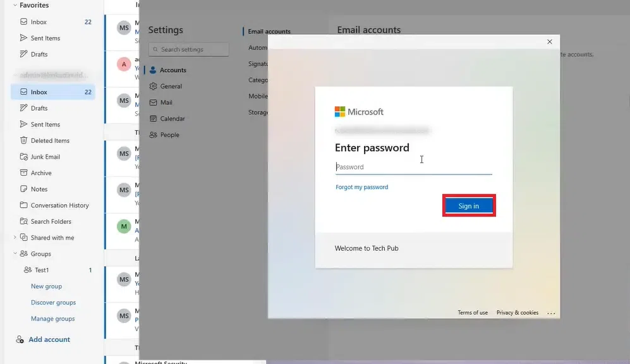Click Conversation History folder label

pyautogui.click(x=60, y=205)
